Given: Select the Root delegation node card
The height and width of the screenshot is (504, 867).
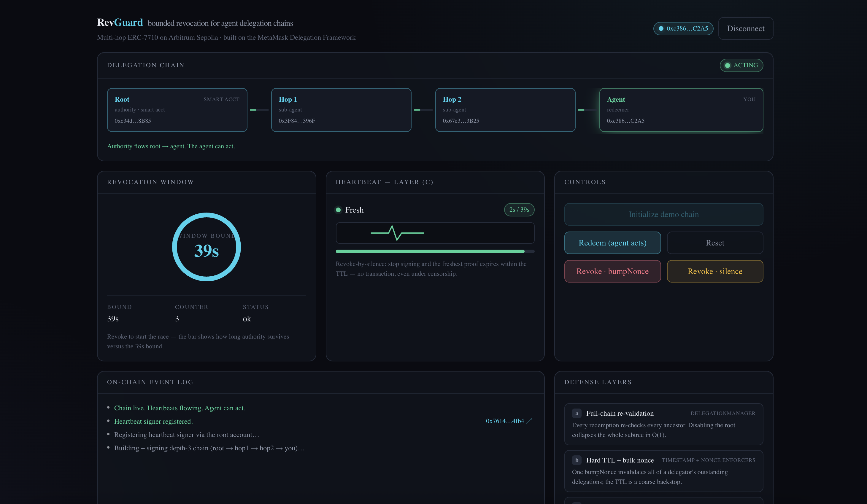Looking at the screenshot, I should click(177, 110).
